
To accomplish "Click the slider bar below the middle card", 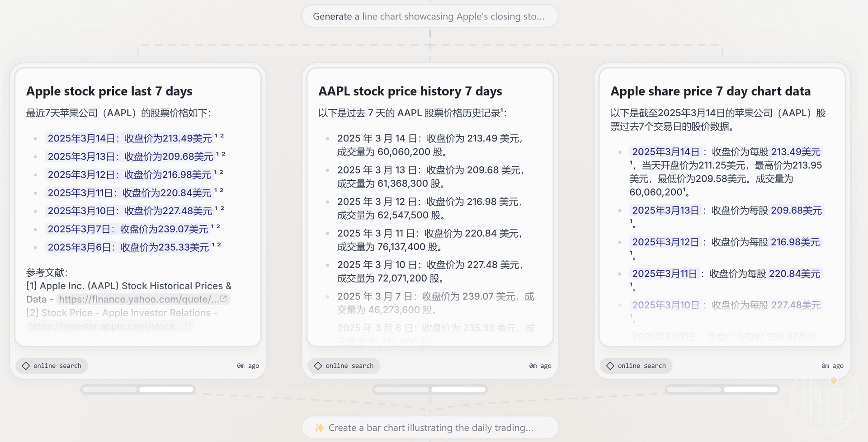I will [430, 389].
